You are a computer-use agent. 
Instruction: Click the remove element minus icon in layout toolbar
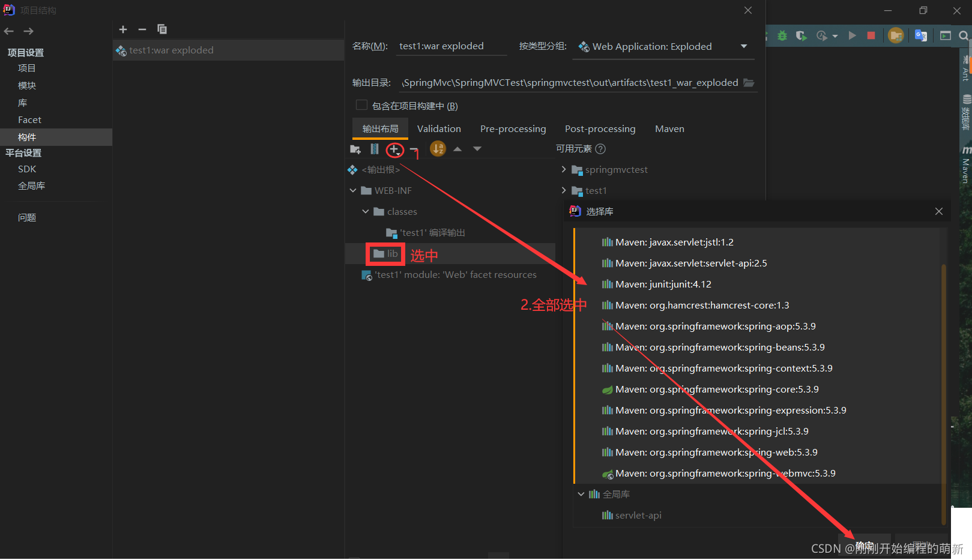coord(413,149)
